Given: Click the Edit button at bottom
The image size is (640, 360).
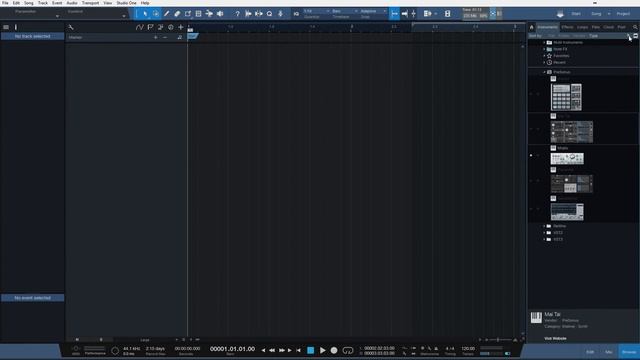Looking at the screenshot, I should tap(590, 352).
